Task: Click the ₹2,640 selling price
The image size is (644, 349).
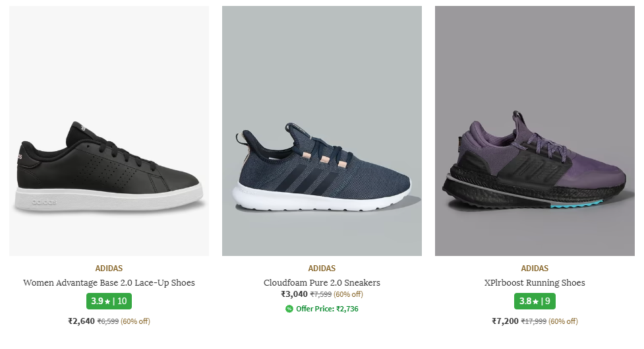Action: click(x=81, y=321)
